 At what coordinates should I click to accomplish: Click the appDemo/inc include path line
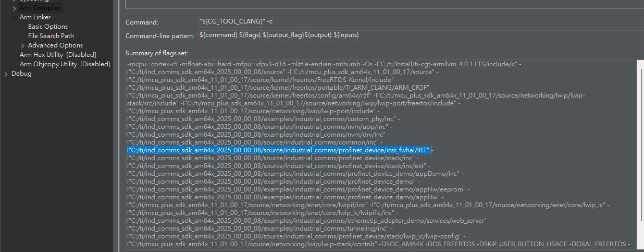[x=295, y=174]
